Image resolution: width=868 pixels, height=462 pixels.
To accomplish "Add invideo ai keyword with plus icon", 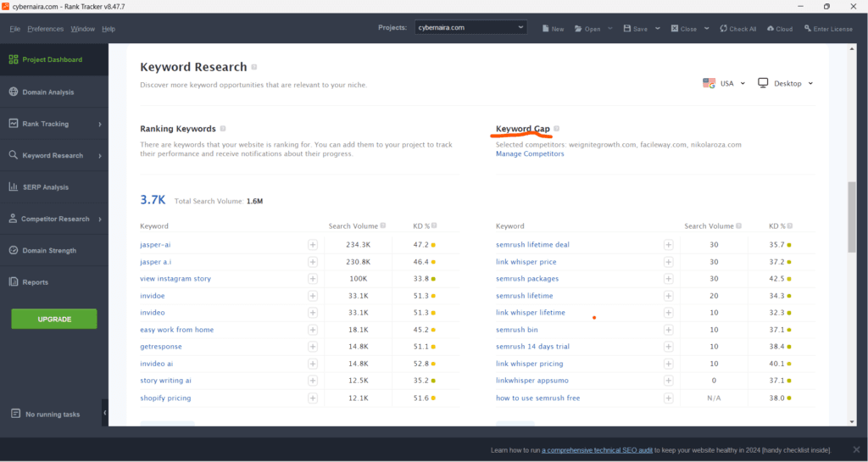I will tap(313, 364).
